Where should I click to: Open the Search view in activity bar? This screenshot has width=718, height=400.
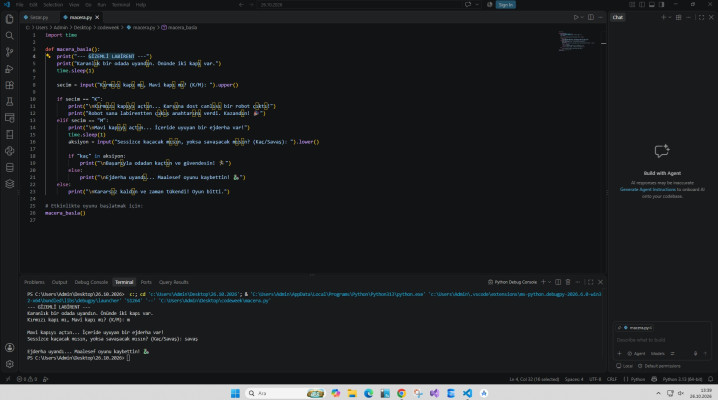tap(10, 35)
